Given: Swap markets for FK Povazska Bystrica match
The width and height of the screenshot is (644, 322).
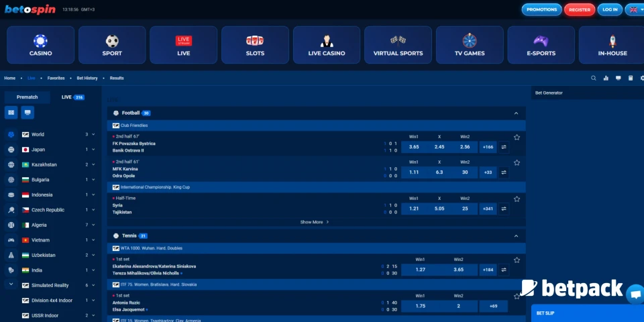Looking at the screenshot, I should 504,147.
